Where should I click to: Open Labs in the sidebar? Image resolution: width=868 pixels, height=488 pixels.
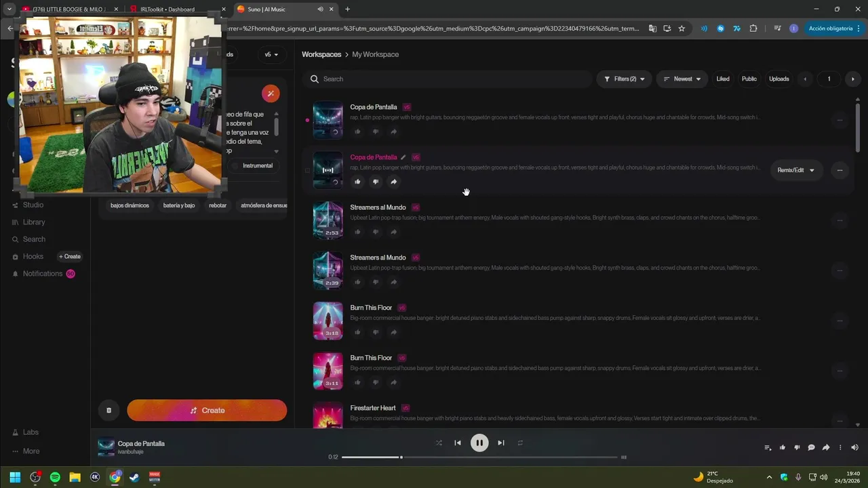point(25,432)
